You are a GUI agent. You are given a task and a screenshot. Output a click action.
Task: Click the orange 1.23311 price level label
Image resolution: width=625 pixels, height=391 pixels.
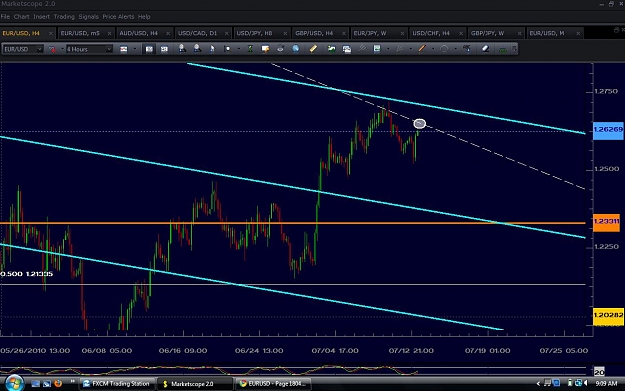point(606,222)
